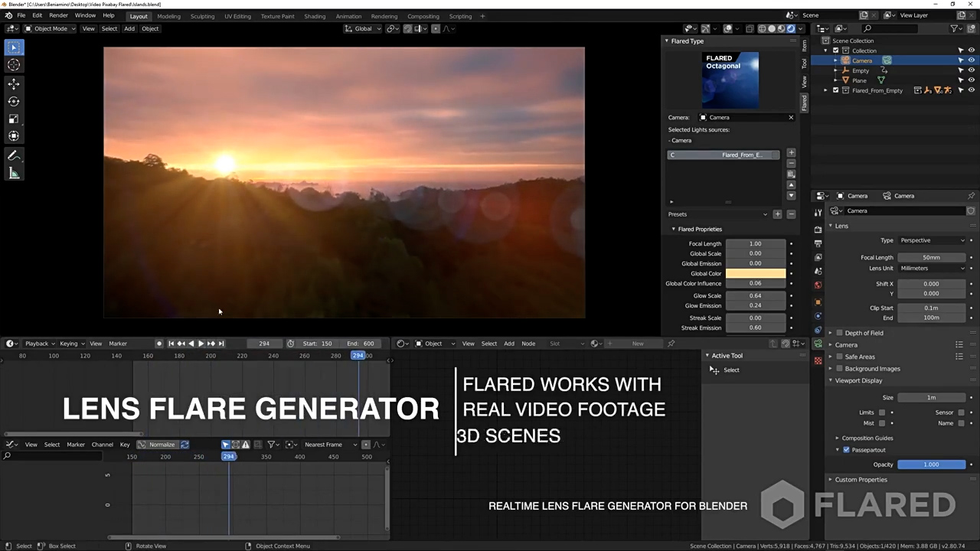This screenshot has height=551, width=980.
Task: Enable the Depth of Field checkbox
Action: pyautogui.click(x=839, y=333)
